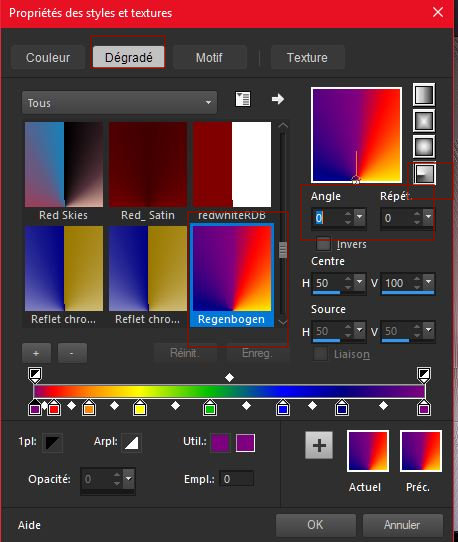Open the resource manager list icon
This screenshot has width=458, height=542.
point(243,99)
